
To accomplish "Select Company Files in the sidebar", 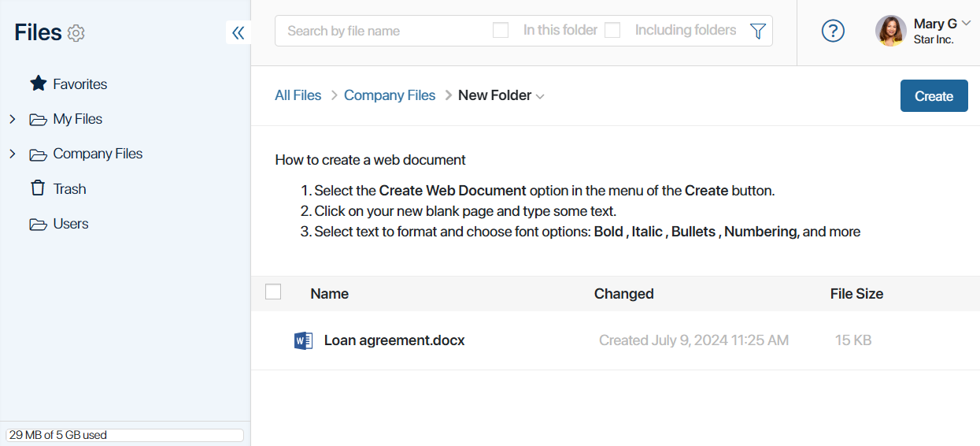I will coord(98,154).
